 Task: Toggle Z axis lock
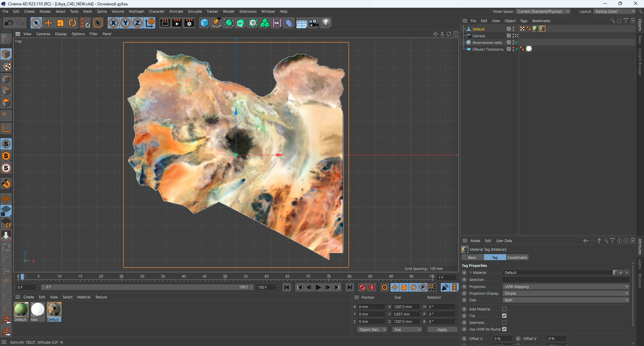[138, 23]
